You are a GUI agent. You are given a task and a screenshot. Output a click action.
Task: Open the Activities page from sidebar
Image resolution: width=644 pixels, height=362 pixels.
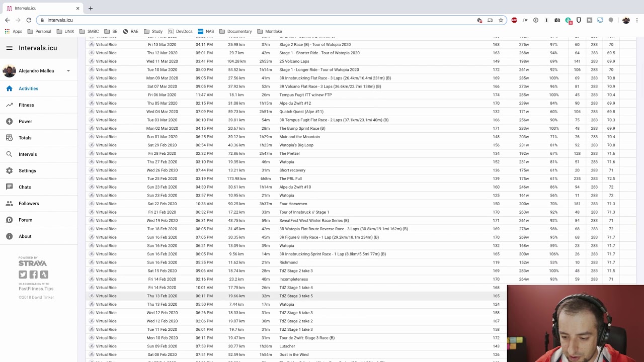tap(28, 88)
